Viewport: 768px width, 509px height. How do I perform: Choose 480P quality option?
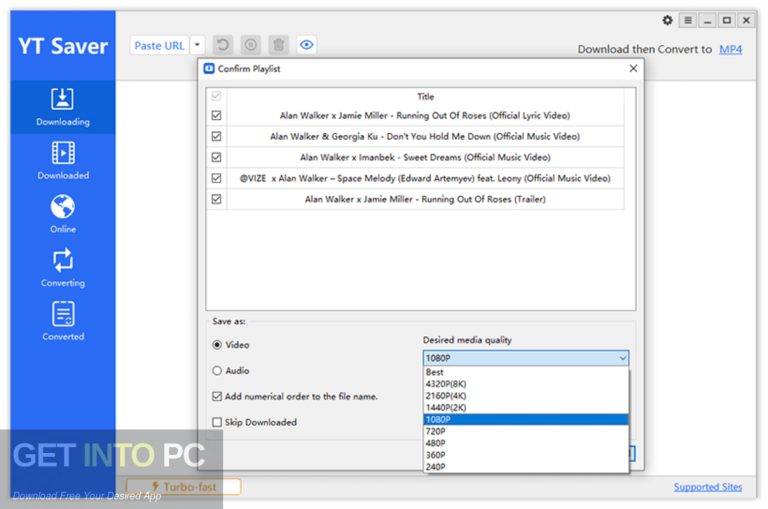pyautogui.click(x=526, y=443)
